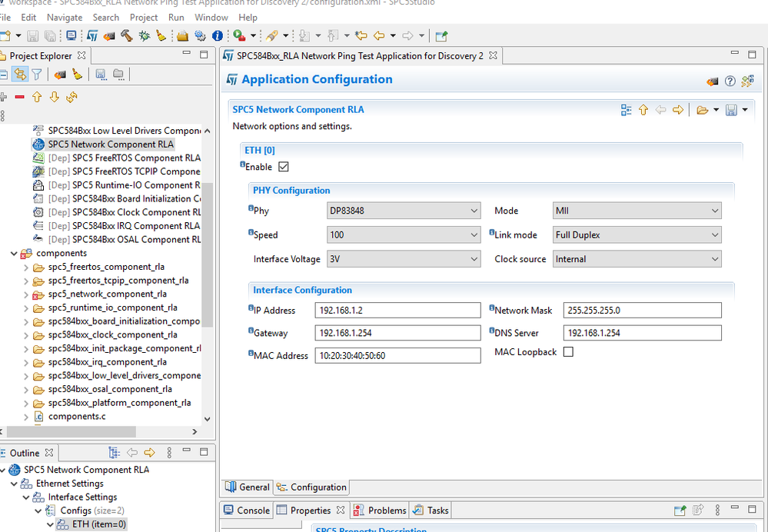Select ETH (item=0) in Outline
Viewport: 768px width, 532px height.
99,524
